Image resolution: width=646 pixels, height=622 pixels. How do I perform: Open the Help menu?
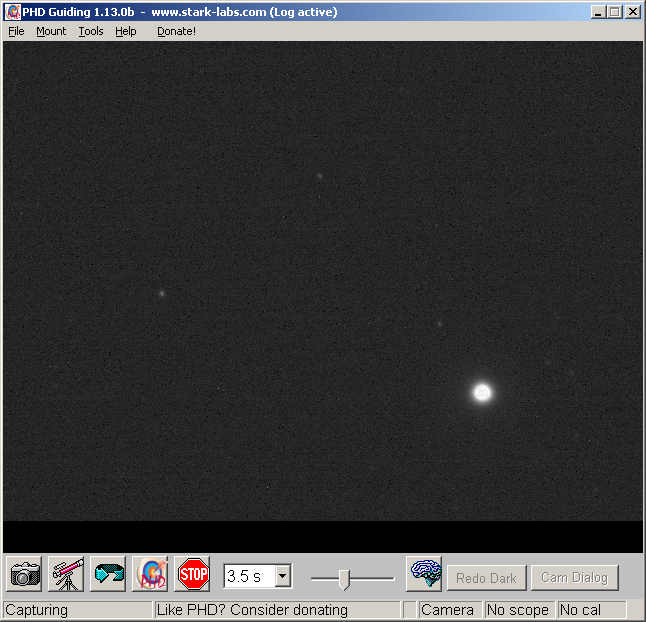pyautogui.click(x=126, y=31)
